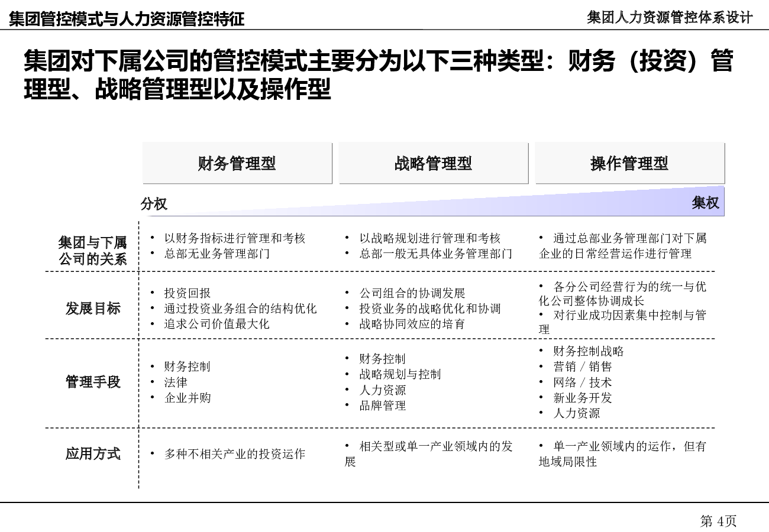Click the 应用方式 row label

point(92,453)
